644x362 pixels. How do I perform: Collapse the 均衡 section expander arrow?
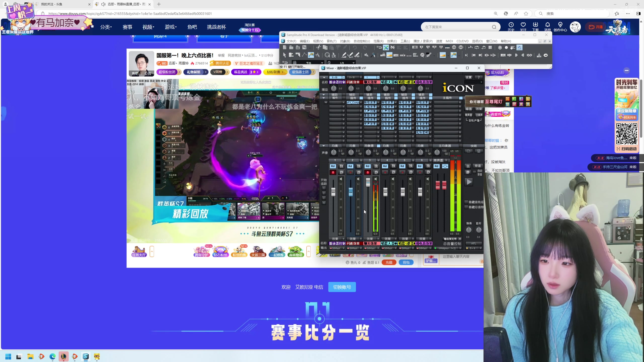[324, 146]
